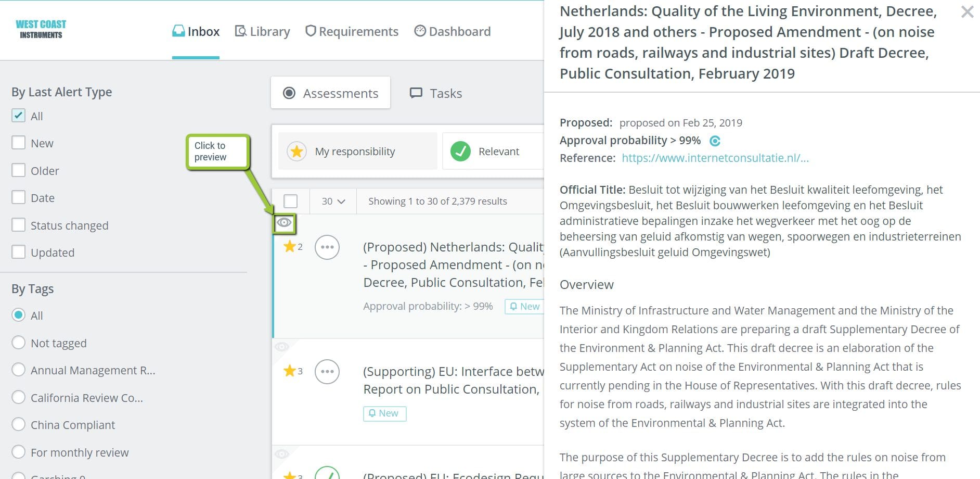
Task: Click the My responsibility filter button
Action: pyautogui.click(x=357, y=151)
